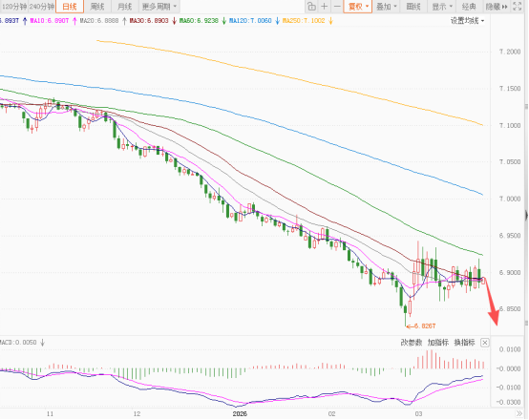The image size is (529, 420).
Task: Zoom in with the plus icon
Action: pyautogui.click(x=324, y=7)
